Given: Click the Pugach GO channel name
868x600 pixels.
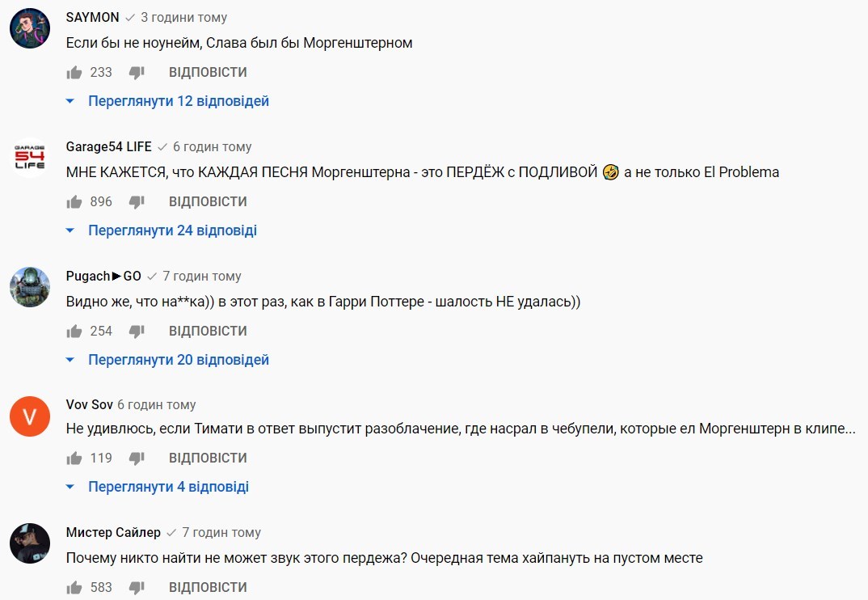Looking at the screenshot, I should [x=103, y=277].
